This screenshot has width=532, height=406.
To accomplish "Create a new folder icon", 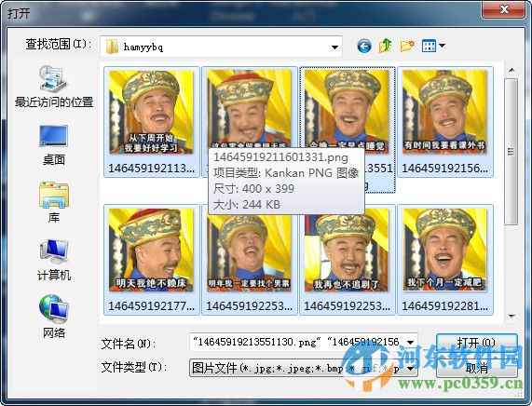I will tap(407, 46).
